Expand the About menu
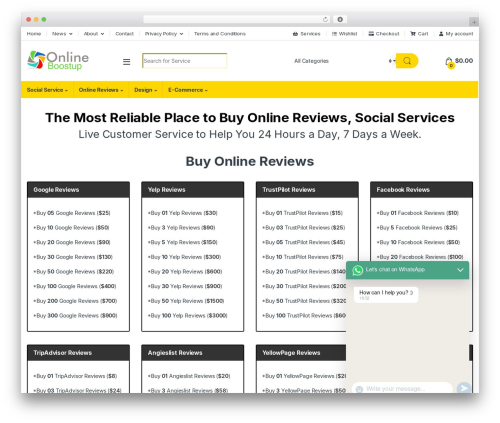500x423 pixels. [x=94, y=34]
